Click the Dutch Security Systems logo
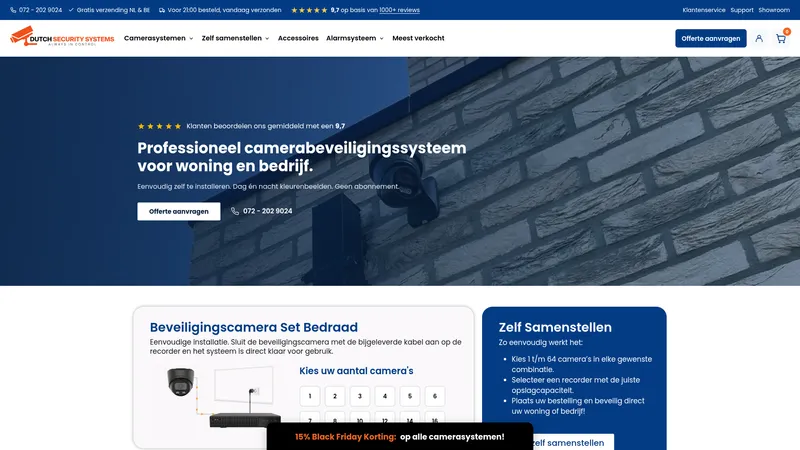The height and width of the screenshot is (450, 800). [62, 36]
